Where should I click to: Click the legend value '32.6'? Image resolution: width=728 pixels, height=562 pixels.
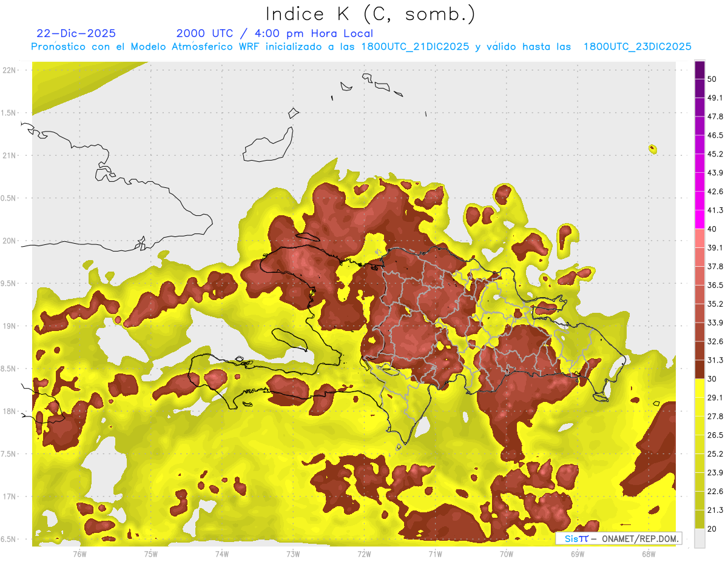715,341
